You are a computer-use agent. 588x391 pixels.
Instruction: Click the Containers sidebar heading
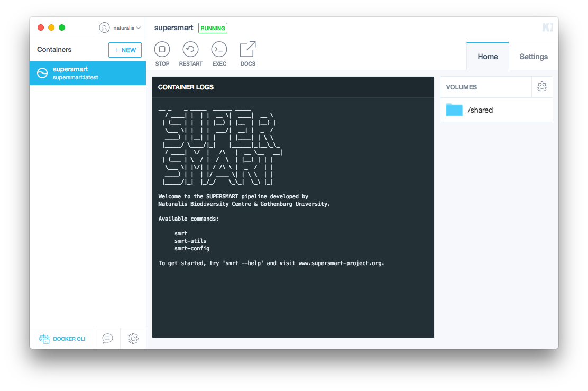[54, 50]
